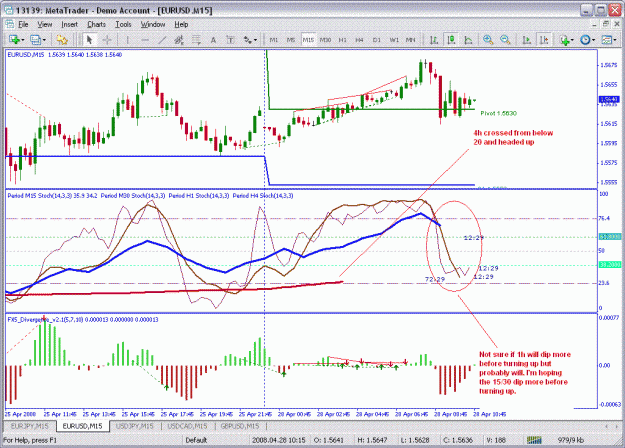This screenshot has height=448, width=625.
Task: Click the chart window icon beside File
Action: (10, 24)
